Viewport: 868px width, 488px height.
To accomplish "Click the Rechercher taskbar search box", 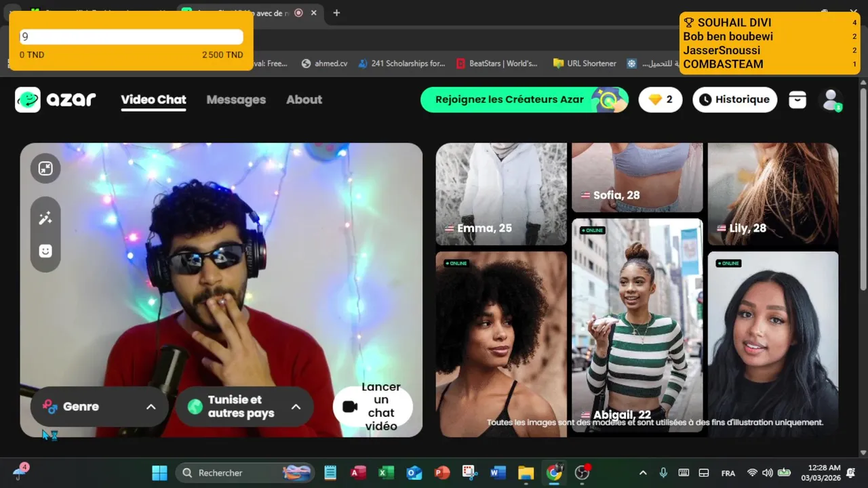I will click(245, 473).
